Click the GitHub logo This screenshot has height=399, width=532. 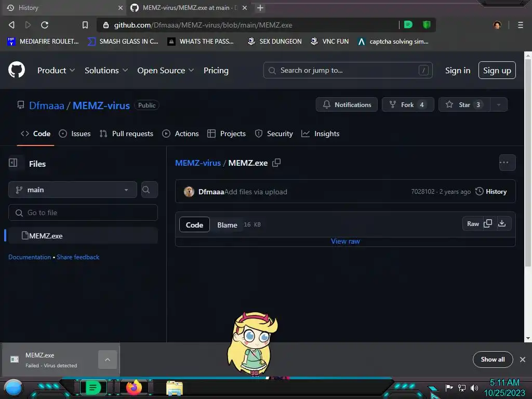(17, 70)
